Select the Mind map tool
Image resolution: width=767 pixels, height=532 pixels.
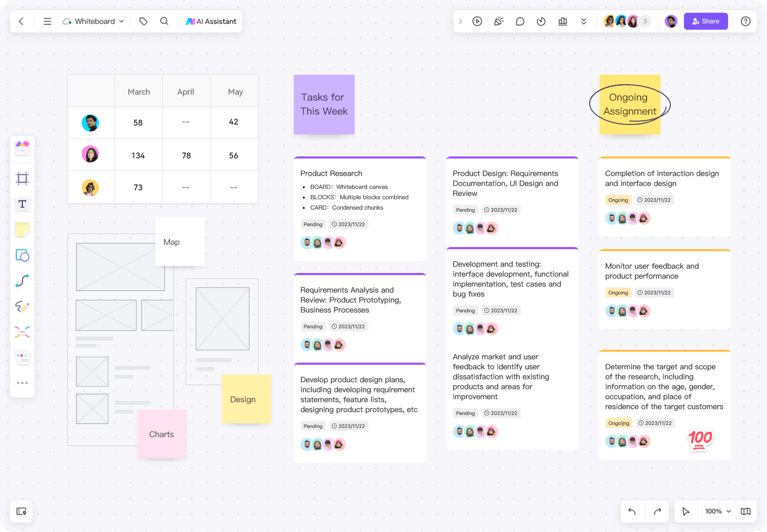coord(22,332)
